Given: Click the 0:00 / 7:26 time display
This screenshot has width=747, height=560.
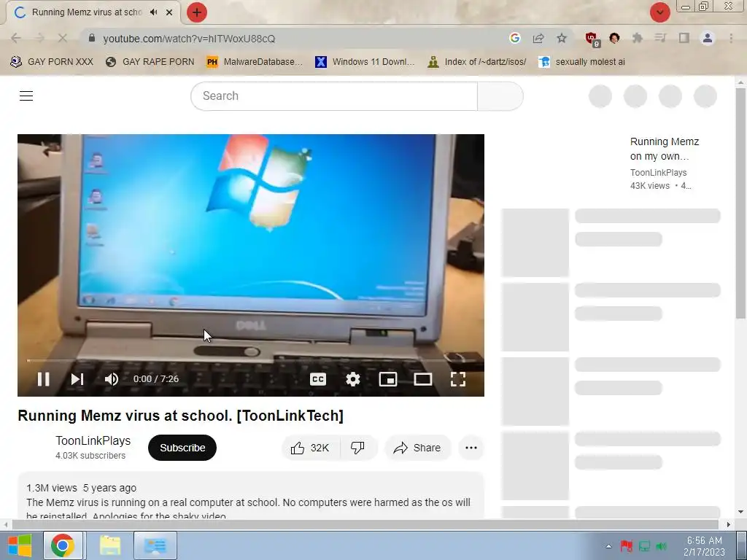Looking at the screenshot, I should 156,379.
